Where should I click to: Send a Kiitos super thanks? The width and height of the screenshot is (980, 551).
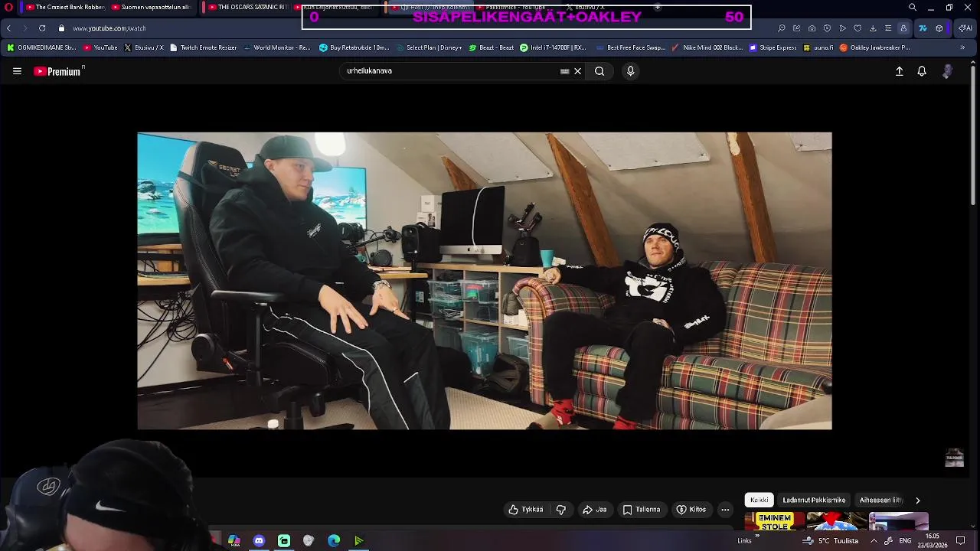692,510
